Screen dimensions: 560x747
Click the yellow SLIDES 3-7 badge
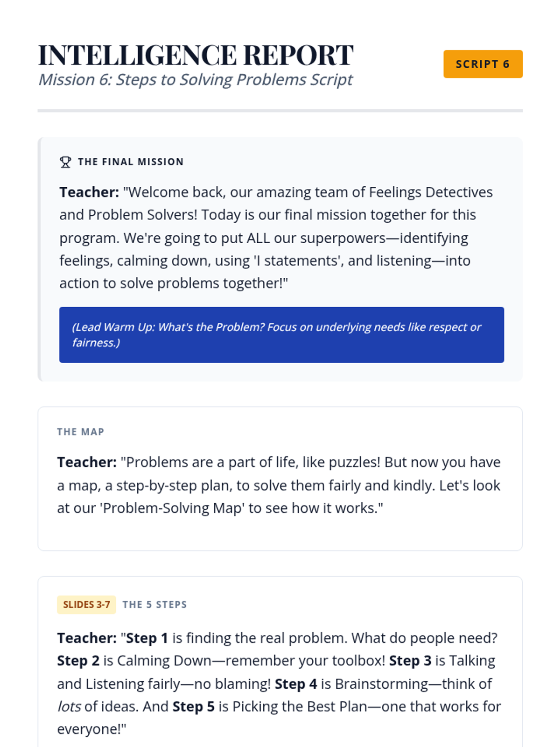coord(86,605)
